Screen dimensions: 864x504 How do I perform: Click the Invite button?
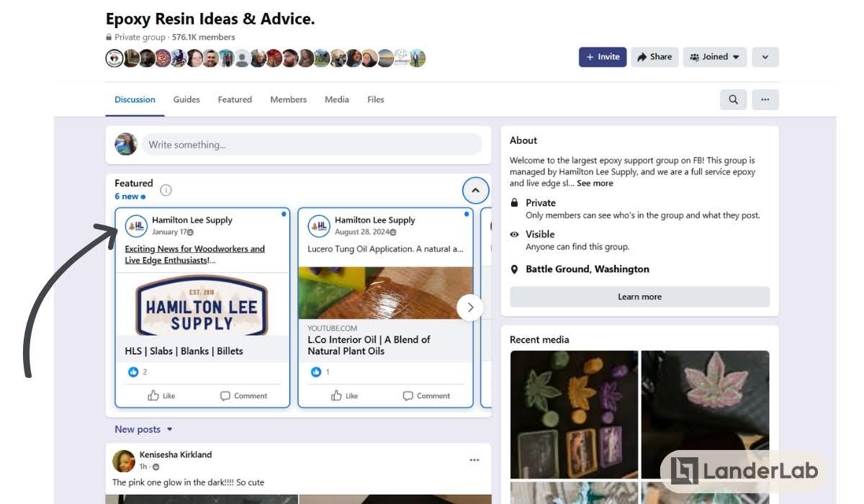tap(603, 57)
